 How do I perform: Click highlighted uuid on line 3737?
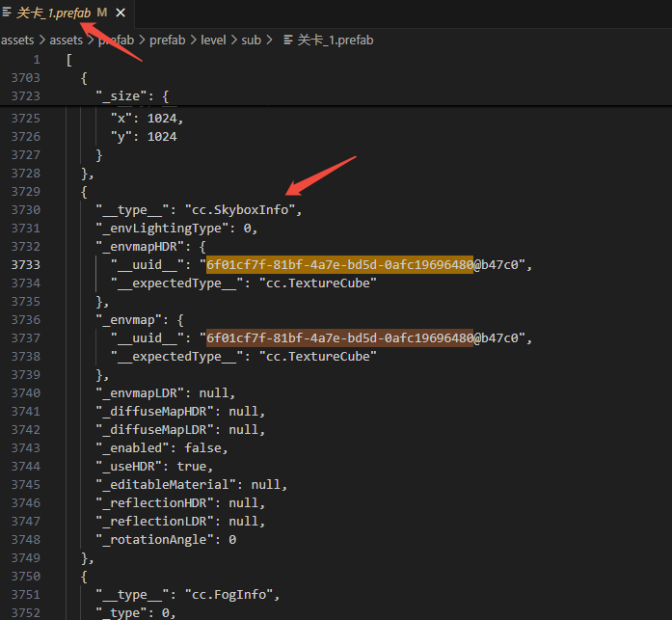pos(340,338)
